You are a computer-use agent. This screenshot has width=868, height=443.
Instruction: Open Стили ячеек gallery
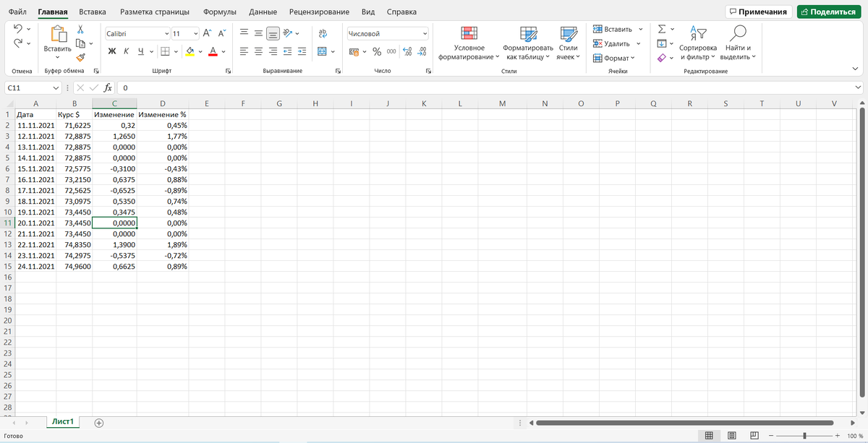click(569, 43)
